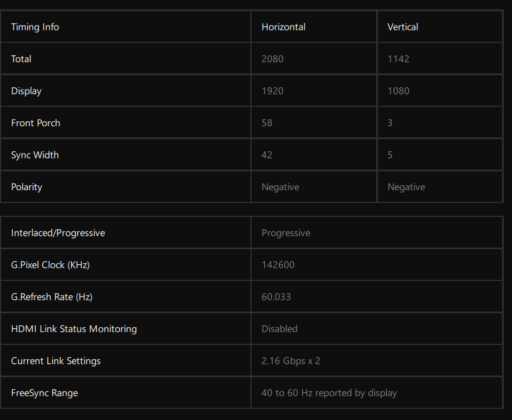
Task: Select the Horizontal Display value 1920
Action: [272, 91]
